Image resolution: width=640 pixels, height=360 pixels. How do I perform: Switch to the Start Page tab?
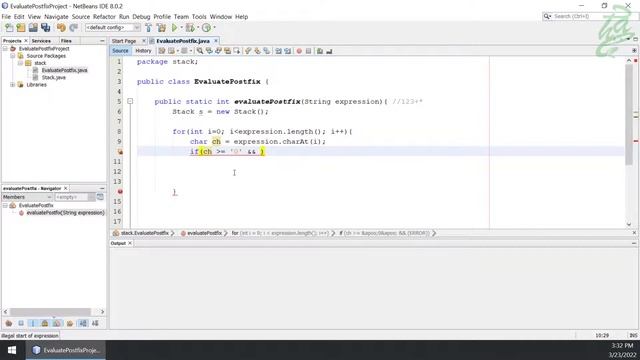(124, 41)
